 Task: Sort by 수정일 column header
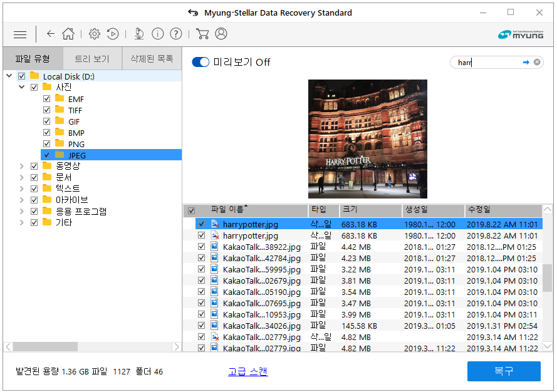coord(503,210)
